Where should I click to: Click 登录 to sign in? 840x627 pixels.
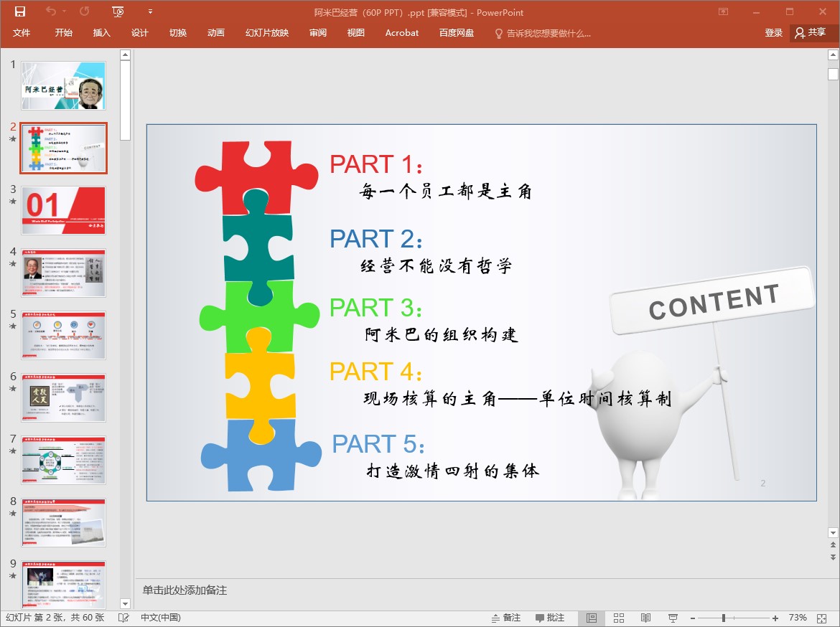[x=773, y=33]
